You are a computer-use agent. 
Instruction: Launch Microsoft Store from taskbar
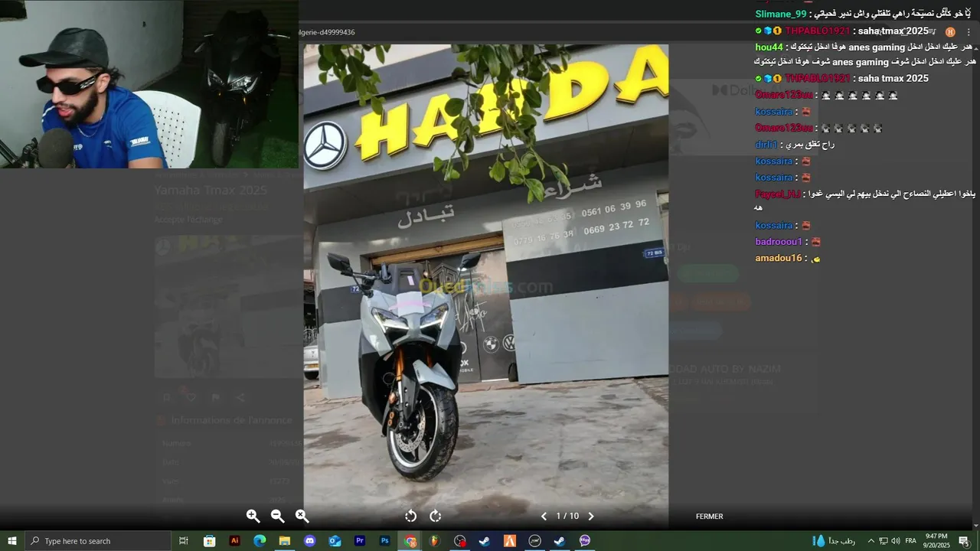[209, 541]
